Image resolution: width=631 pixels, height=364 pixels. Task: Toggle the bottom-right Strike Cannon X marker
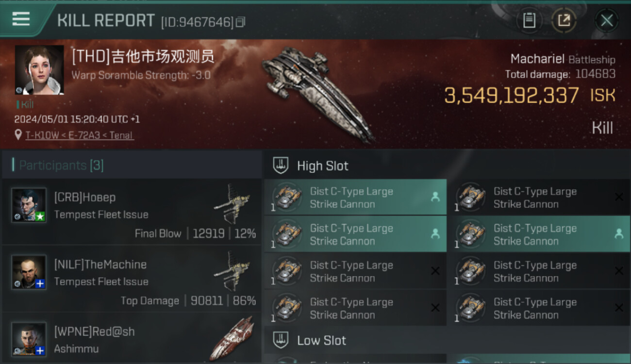click(619, 308)
